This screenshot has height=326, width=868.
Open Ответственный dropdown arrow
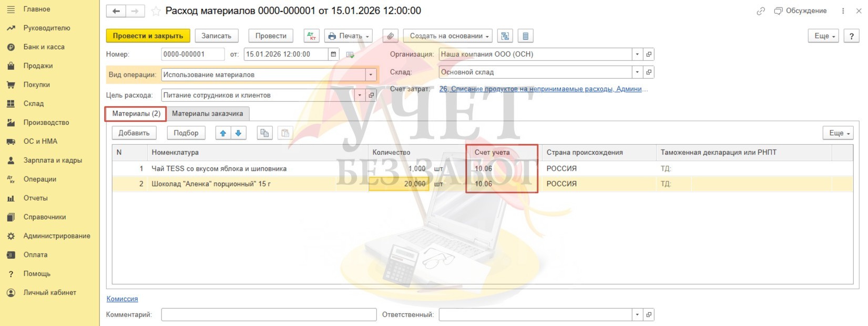[637, 314]
